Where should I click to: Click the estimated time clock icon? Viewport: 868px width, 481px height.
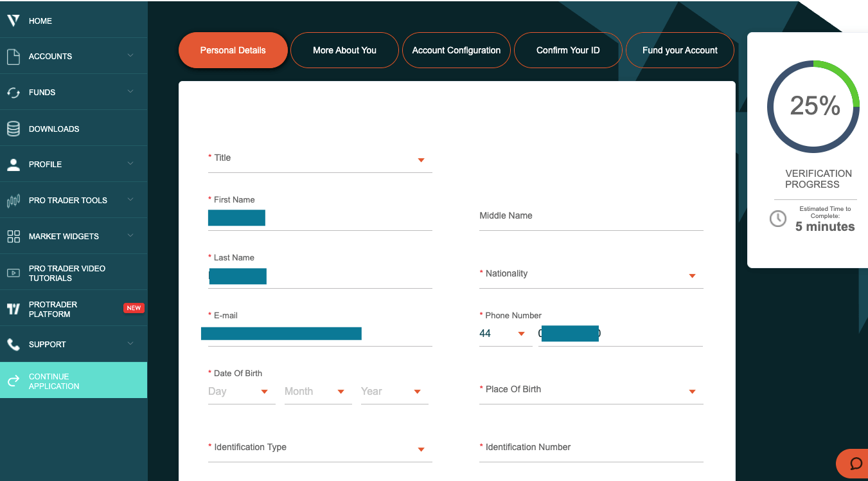778,219
